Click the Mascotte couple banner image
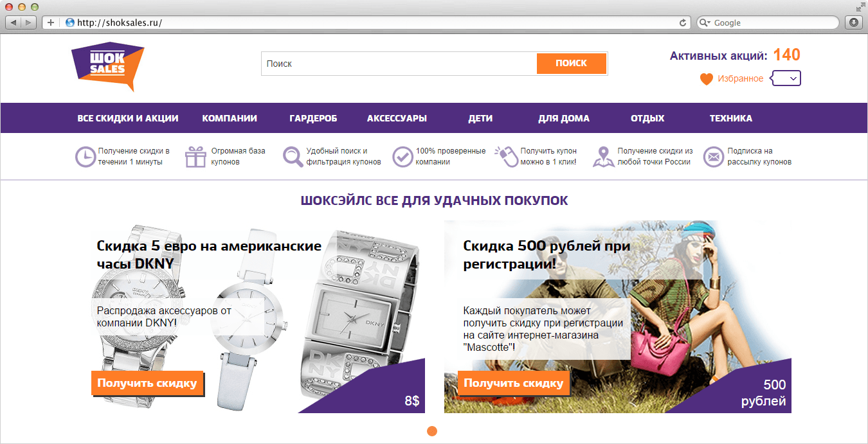The height and width of the screenshot is (444, 868). [618, 317]
